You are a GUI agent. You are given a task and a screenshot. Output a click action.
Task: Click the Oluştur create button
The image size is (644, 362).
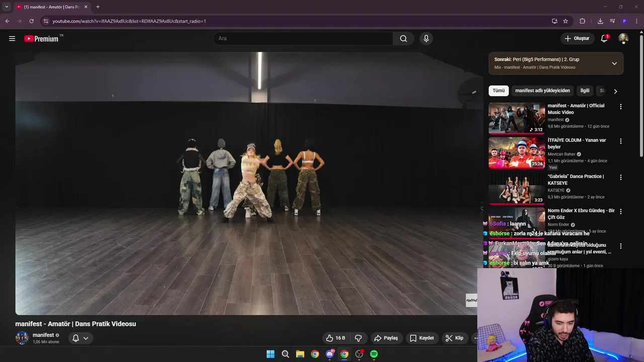click(577, 38)
